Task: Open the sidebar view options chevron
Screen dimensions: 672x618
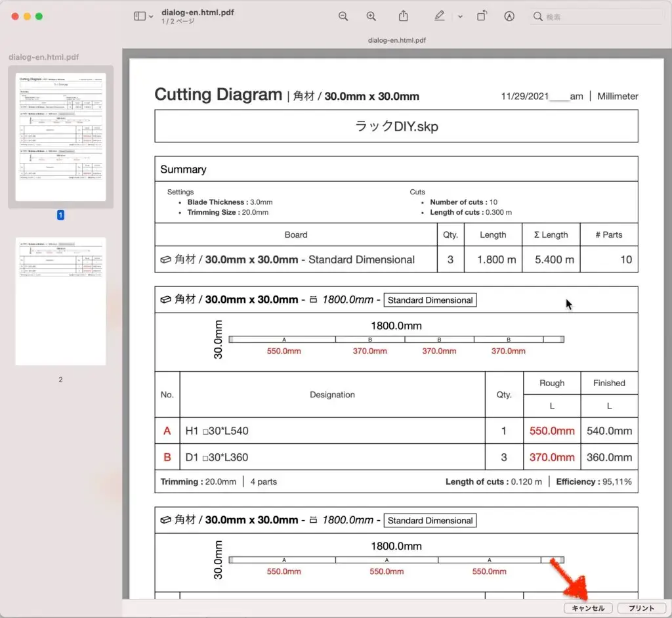Action: point(151,16)
